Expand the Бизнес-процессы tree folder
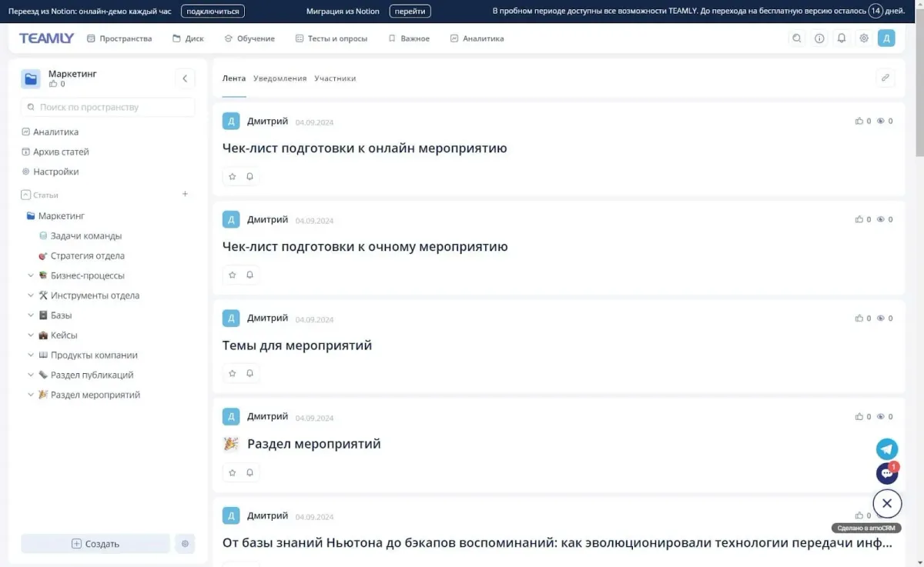 (31, 275)
